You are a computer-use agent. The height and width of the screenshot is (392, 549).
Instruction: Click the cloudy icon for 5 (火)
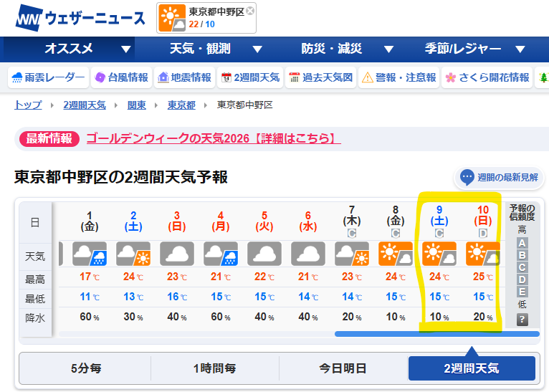pos(264,254)
